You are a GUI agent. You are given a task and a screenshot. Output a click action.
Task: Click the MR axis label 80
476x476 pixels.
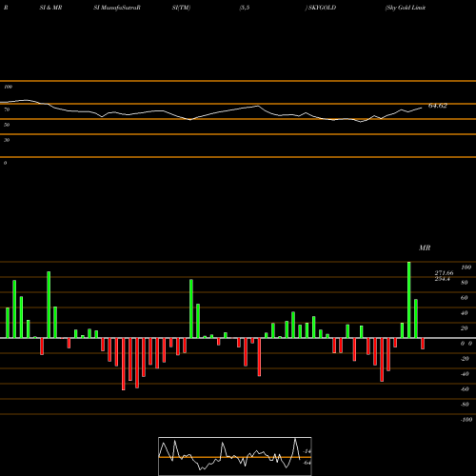465,283
